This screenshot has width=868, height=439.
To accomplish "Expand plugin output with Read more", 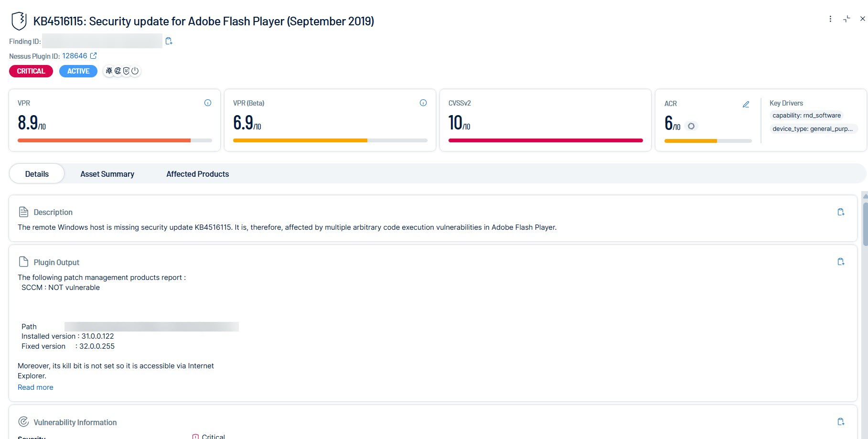I will [35, 387].
